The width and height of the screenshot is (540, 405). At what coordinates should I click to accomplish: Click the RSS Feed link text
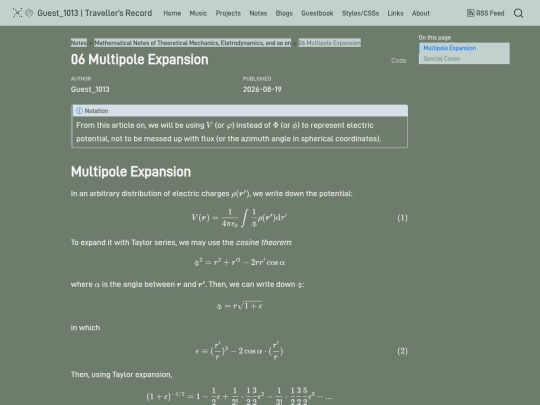490,13
